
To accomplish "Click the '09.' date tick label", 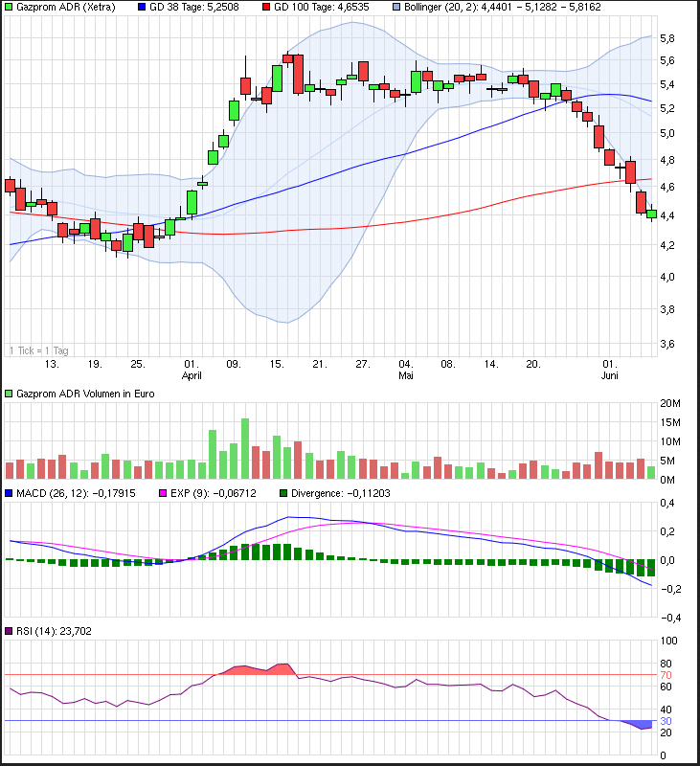I will click(x=234, y=365).
